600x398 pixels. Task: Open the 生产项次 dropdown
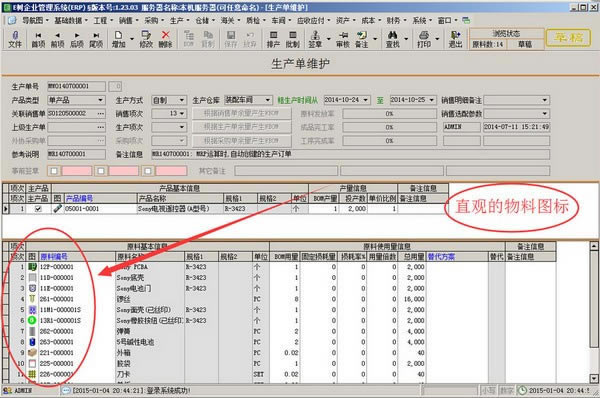182,127
